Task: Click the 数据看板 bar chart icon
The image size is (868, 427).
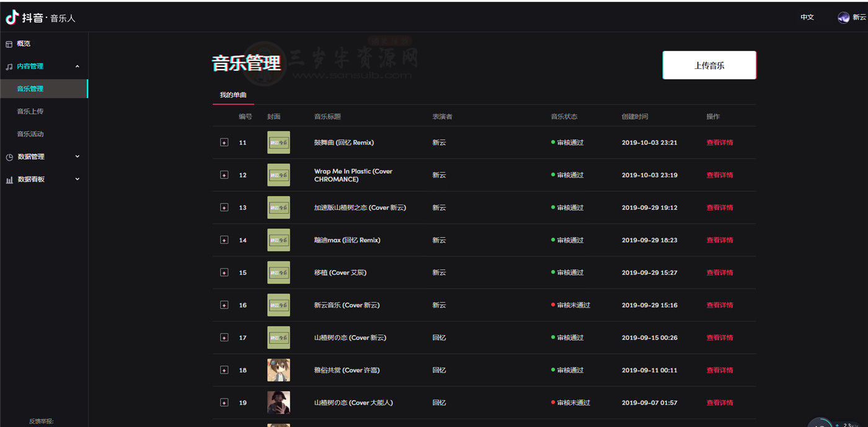Action: pos(9,180)
